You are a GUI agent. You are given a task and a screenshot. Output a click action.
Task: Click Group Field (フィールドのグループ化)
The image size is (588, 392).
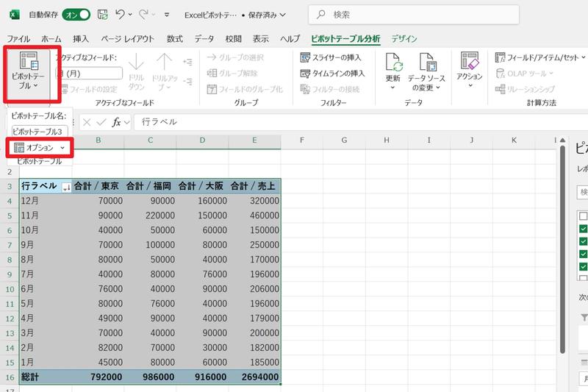[x=245, y=89]
